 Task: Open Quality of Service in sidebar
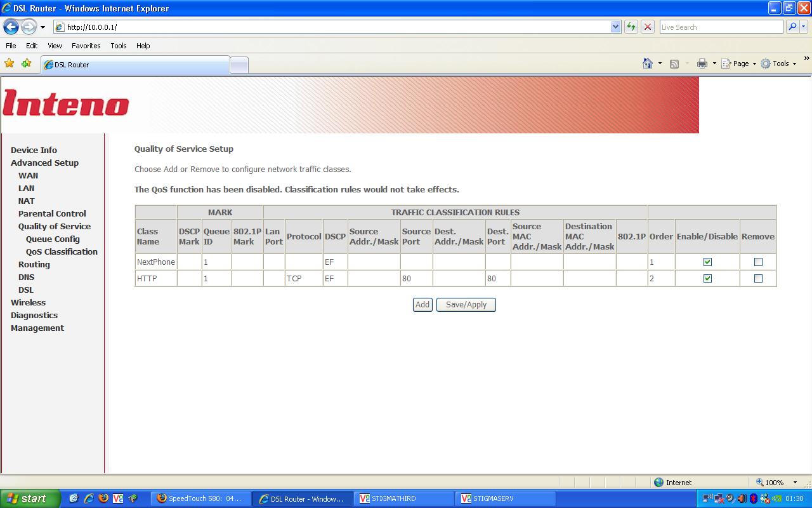[x=55, y=226]
